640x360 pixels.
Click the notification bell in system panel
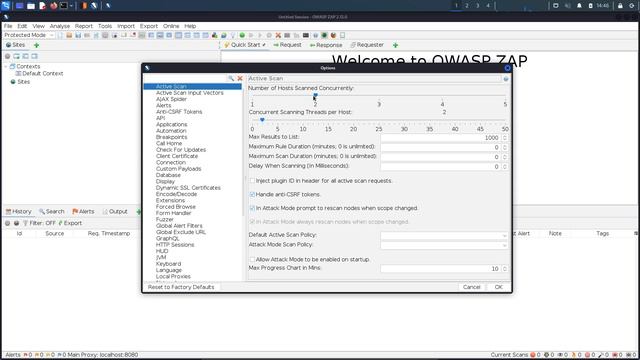(579, 6)
